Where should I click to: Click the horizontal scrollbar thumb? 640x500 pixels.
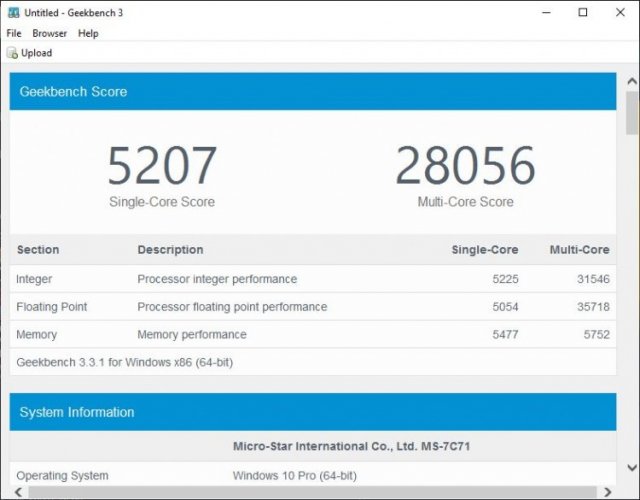click(x=300, y=492)
